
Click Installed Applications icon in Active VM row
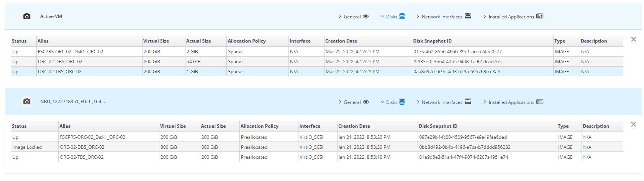(x=540, y=16)
